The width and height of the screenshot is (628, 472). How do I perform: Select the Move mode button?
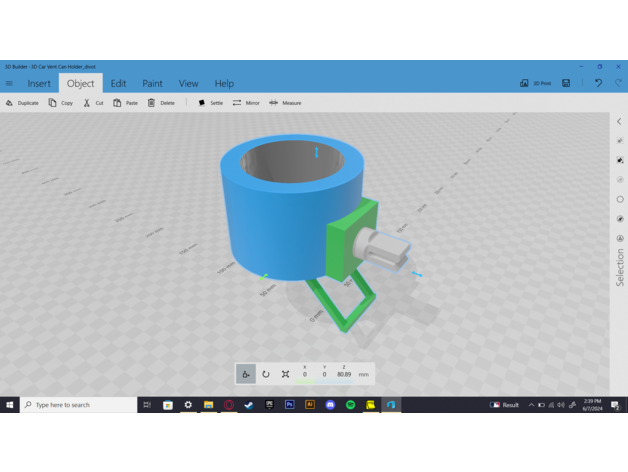[x=246, y=374]
